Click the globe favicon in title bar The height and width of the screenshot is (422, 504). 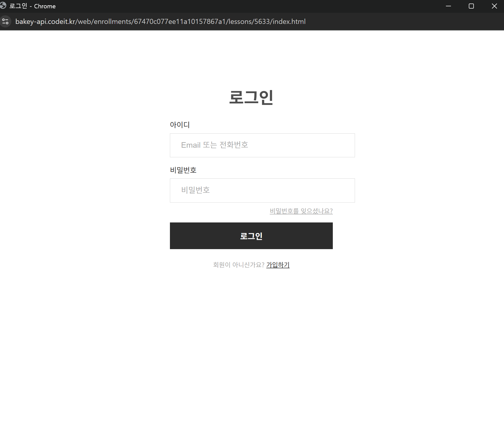click(3, 6)
